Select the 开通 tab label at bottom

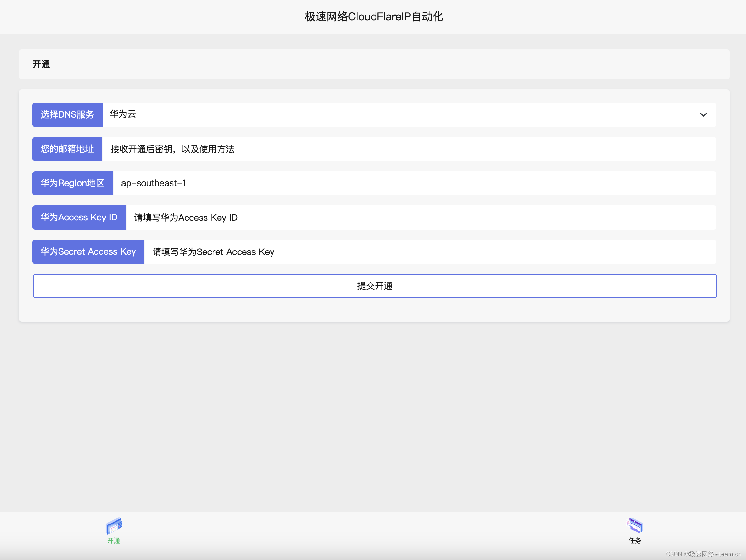114,540
